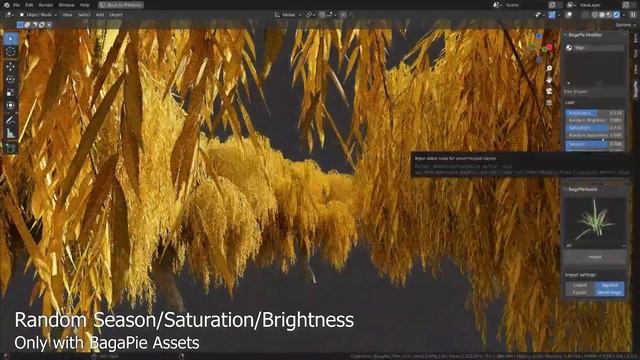
Task: Open the viewport Object menu
Action: coord(116,15)
